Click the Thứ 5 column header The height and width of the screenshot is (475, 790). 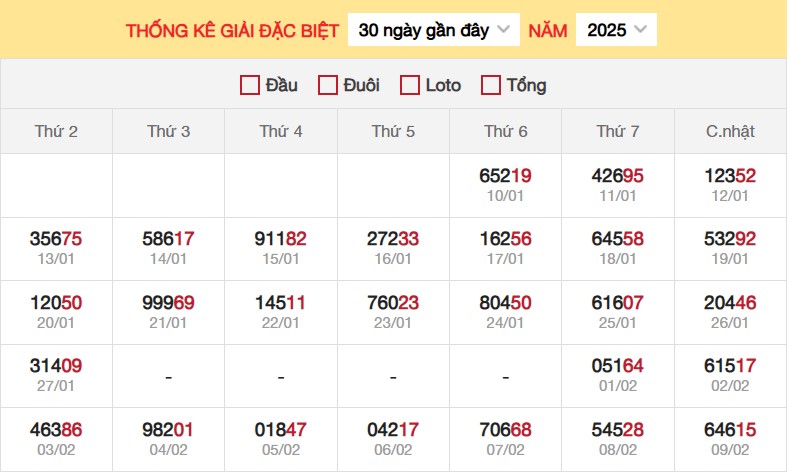tap(393, 131)
